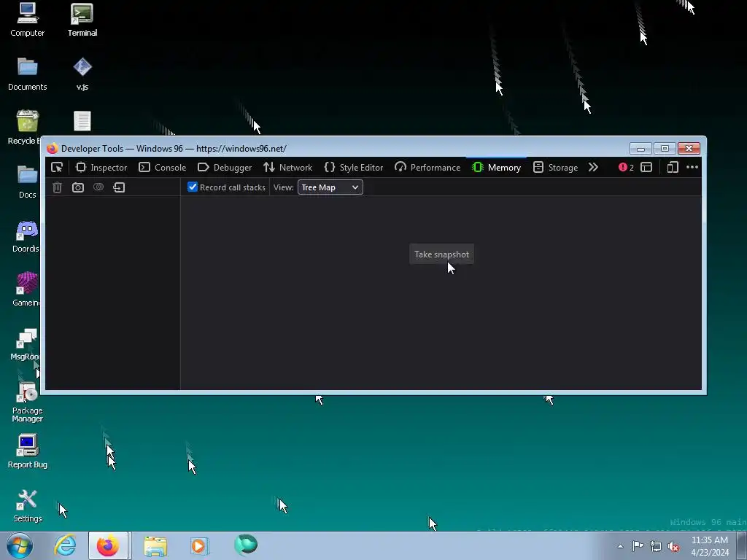Click the muted volume tray icon
747x560 pixels.
click(673, 546)
